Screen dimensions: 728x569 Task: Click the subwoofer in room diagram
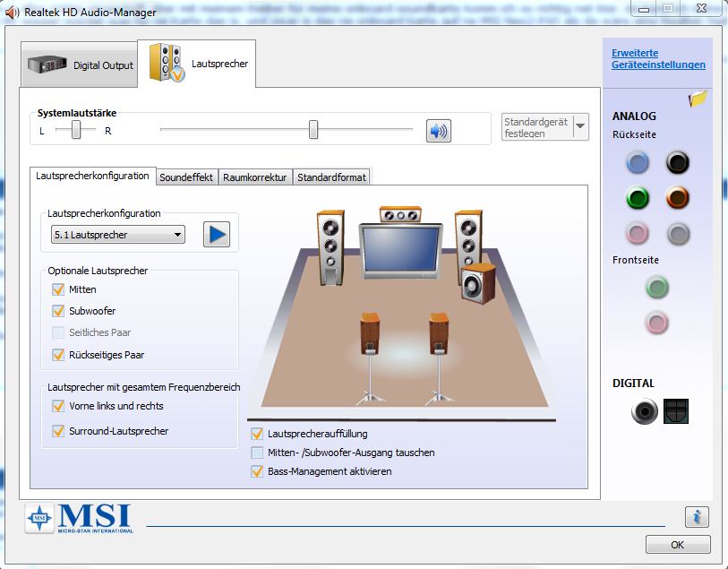pyautogui.click(x=478, y=283)
